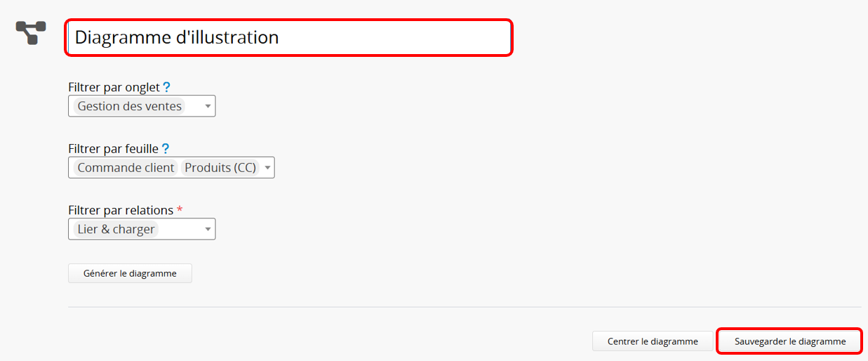
Task: Click the help icon next to Filtrer par feuille
Action: pyautogui.click(x=166, y=149)
